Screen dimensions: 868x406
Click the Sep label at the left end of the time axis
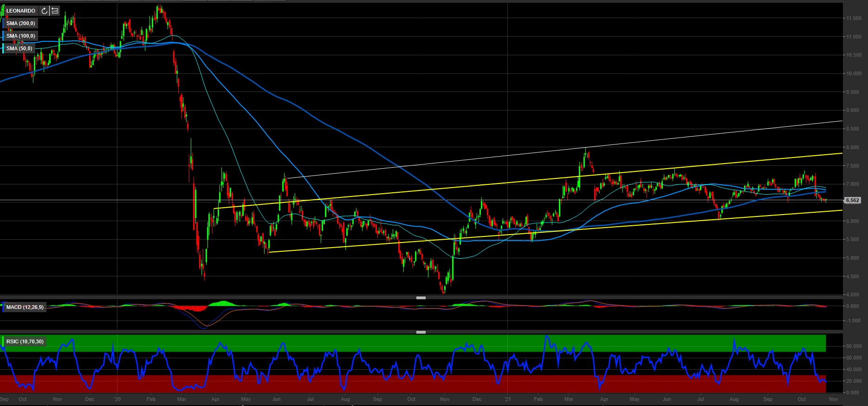tap(4, 399)
